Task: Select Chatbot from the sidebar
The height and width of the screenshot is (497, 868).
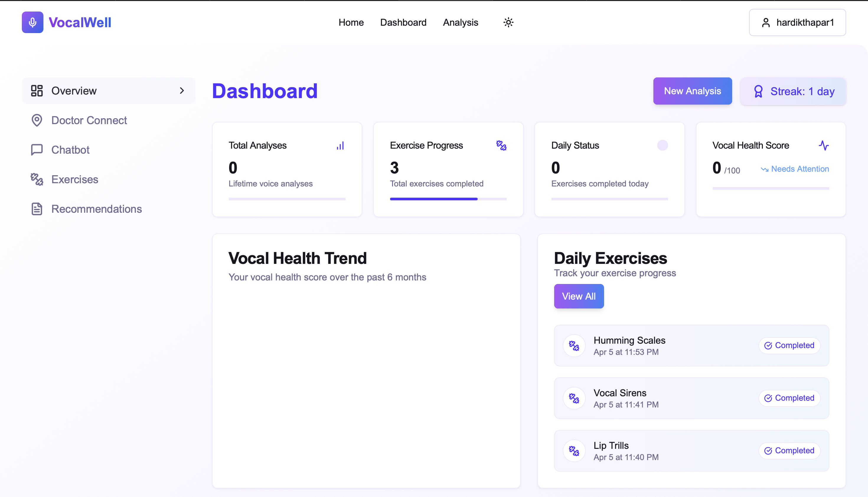Action: 70,150
